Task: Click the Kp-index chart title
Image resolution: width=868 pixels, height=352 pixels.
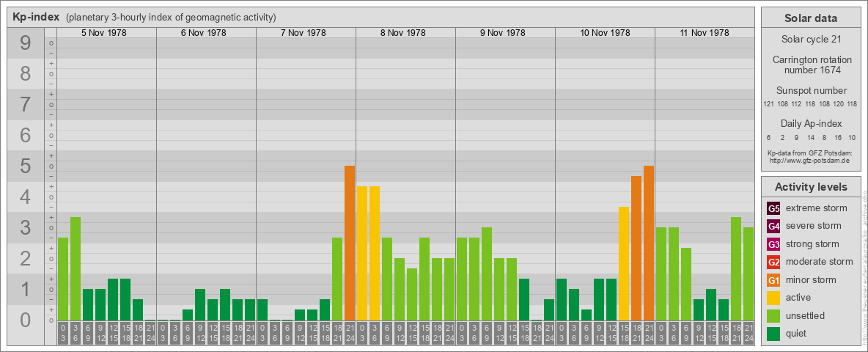Action: [36, 17]
